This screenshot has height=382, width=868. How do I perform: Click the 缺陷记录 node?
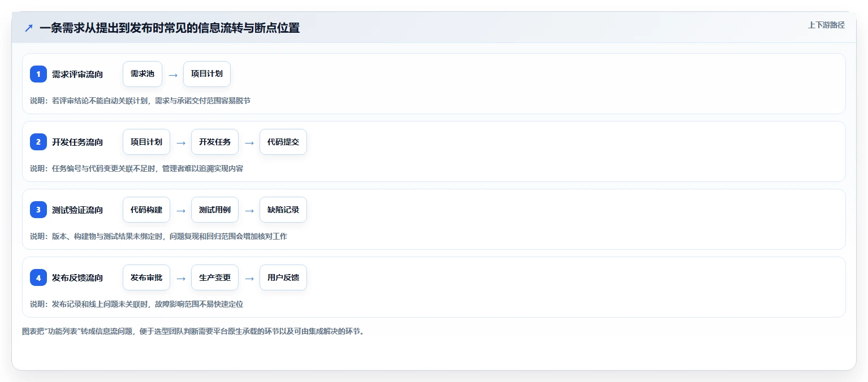pos(283,210)
